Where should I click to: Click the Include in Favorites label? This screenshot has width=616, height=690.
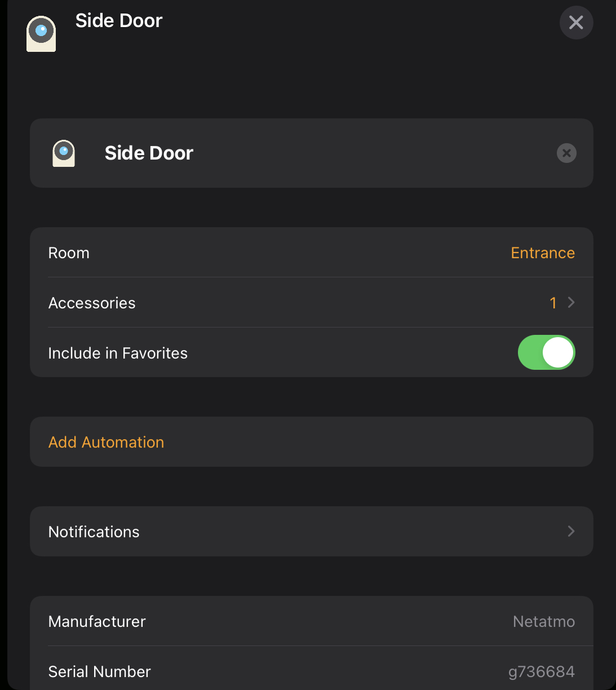(x=118, y=353)
